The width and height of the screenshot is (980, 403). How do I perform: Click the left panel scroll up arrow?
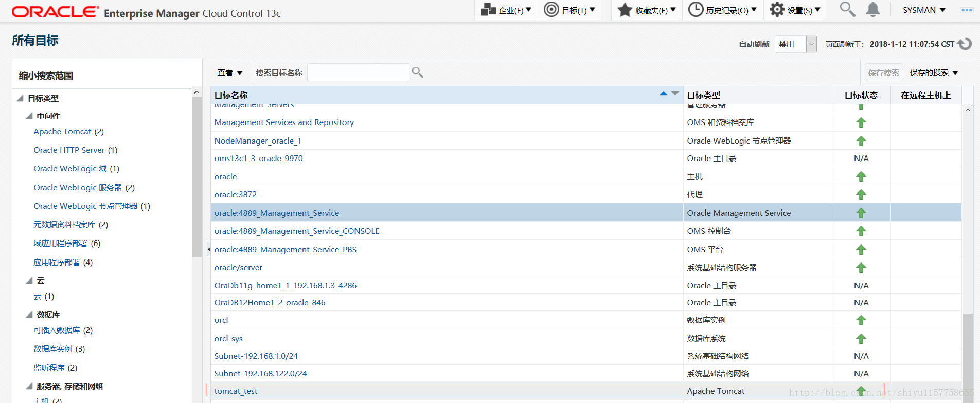tap(197, 92)
